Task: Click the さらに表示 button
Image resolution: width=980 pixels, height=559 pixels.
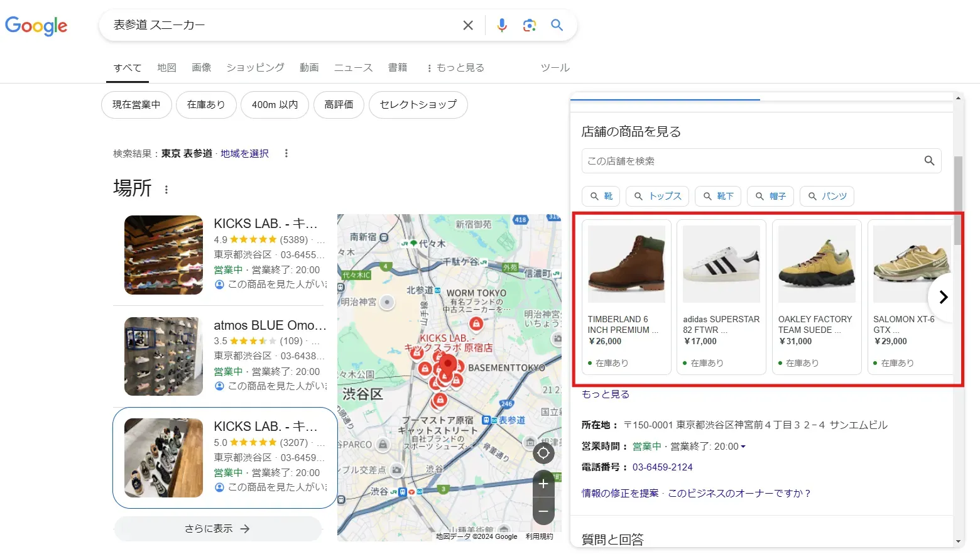Action: click(217, 528)
